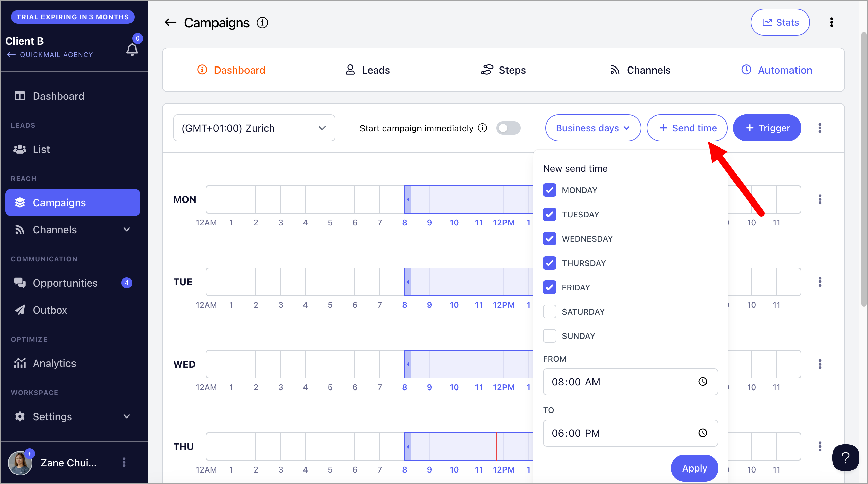Screen dimensions: 868x484
Task: Click the Trial expiring in 3 months badge
Action: pyautogui.click(x=73, y=17)
